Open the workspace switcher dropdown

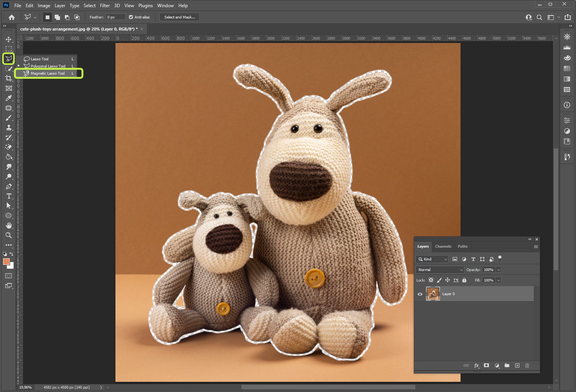pos(553,17)
